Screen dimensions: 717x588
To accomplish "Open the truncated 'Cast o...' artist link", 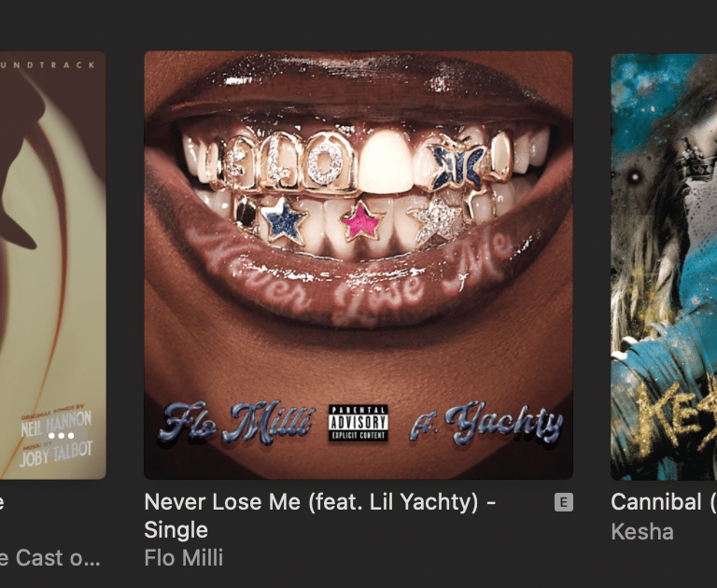I will click(49, 558).
